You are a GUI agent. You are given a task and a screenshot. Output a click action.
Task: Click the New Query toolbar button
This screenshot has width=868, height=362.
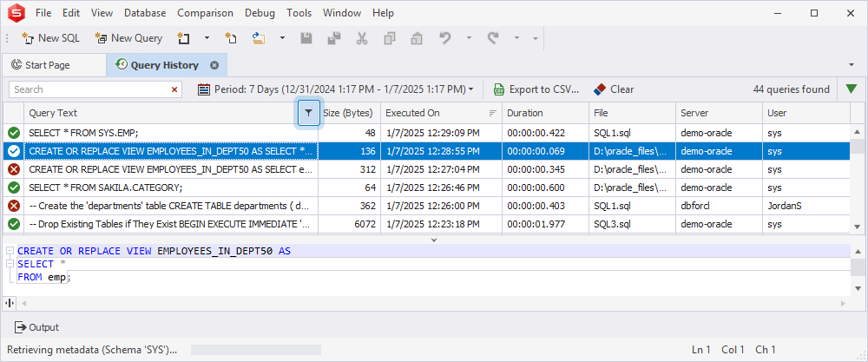click(128, 38)
